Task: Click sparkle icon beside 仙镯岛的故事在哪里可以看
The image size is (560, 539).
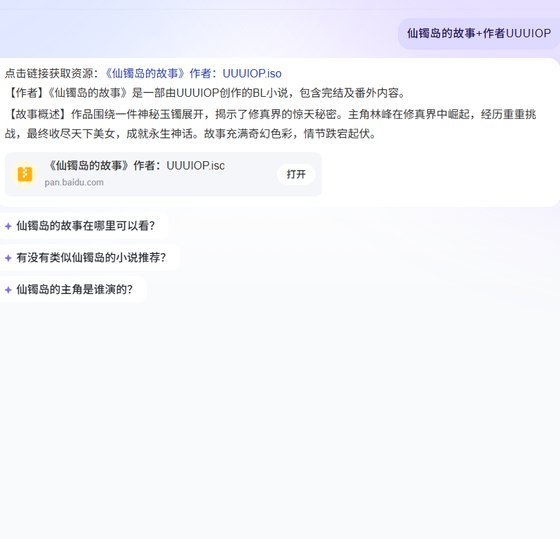Action: click(8, 226)
